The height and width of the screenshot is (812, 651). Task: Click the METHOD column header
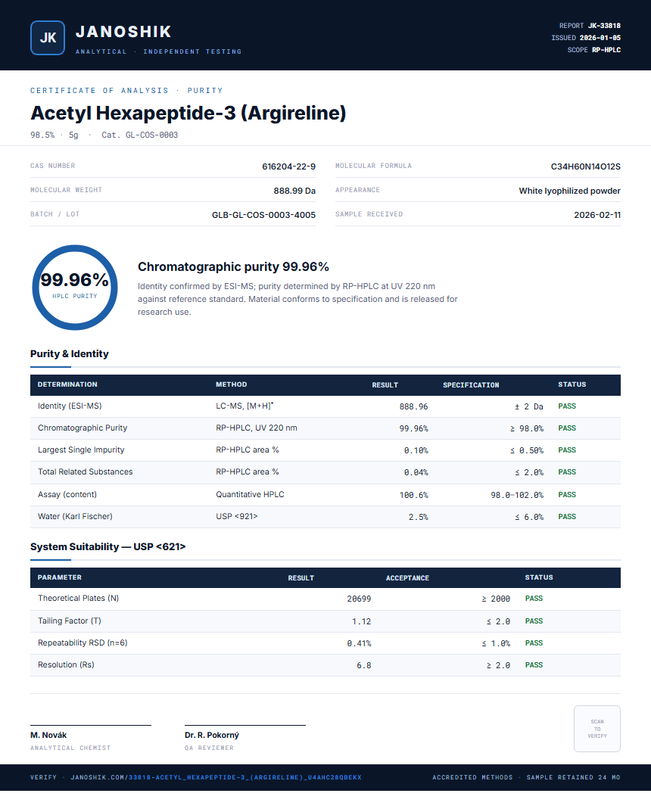click(x=231, y=384)
